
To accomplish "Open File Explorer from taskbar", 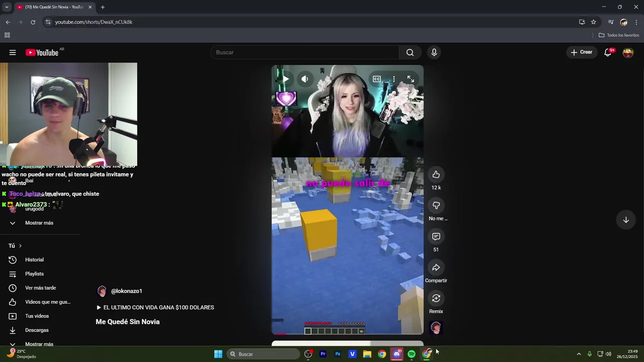I will coord(367,354).
